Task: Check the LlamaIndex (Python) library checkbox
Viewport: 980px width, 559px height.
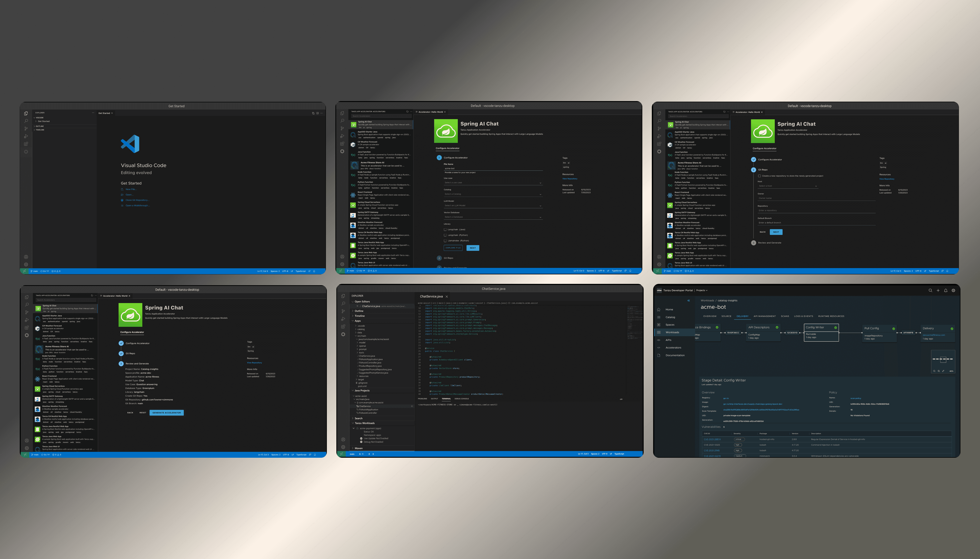Action: [445, 241]
